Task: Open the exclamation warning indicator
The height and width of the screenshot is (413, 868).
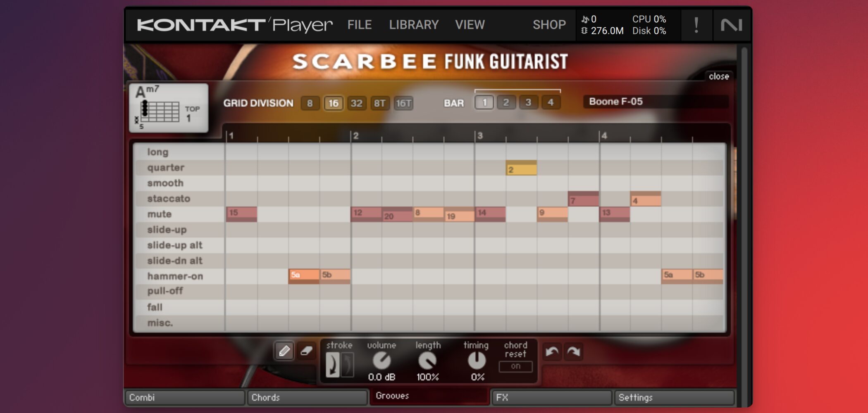Action: (696, 25)
